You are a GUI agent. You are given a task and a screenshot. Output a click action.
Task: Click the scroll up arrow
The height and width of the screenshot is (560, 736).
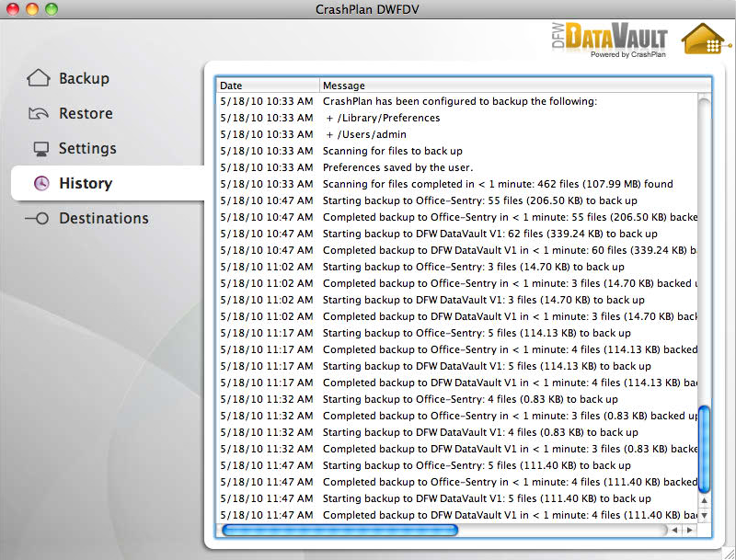[x=704, y=501]
